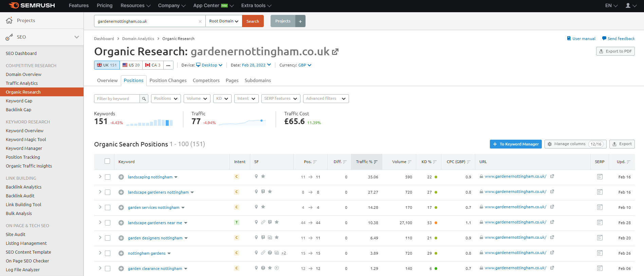Open URL external icon in 'garden services nottingham' row
The image size is (644, 276).
coord(552,207)
